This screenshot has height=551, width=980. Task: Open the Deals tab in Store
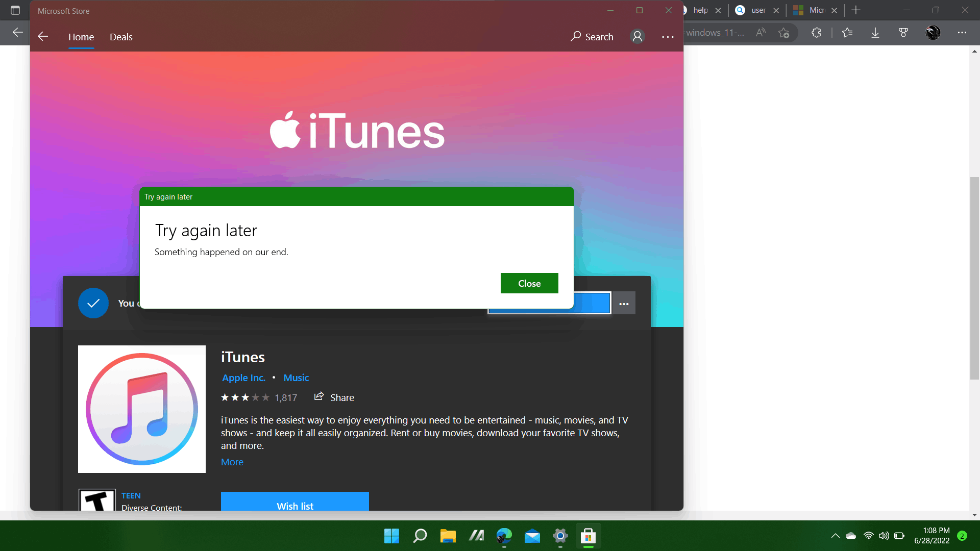point(121,37)
